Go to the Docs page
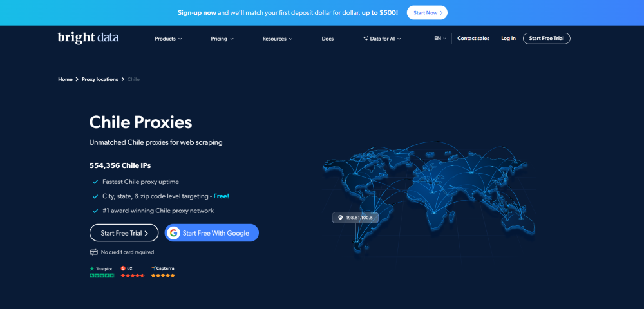The height and width of the screenshot is (309, 644). (x=328, y=39)
